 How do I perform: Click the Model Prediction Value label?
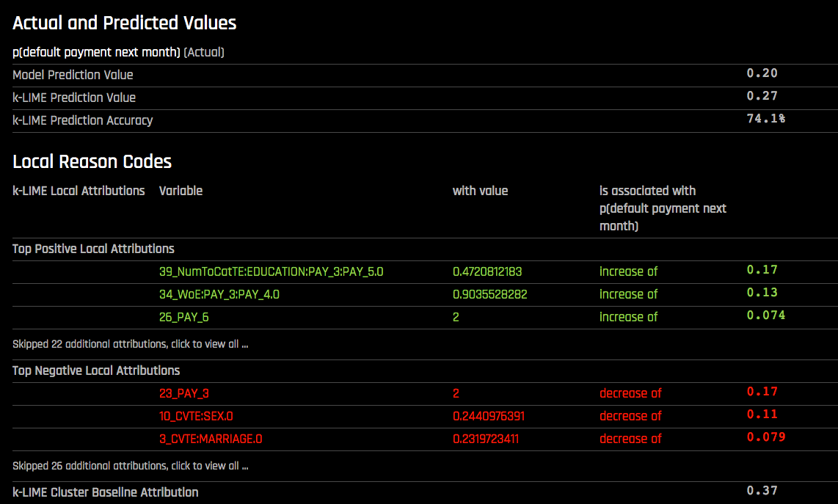(x=73, y=75)
